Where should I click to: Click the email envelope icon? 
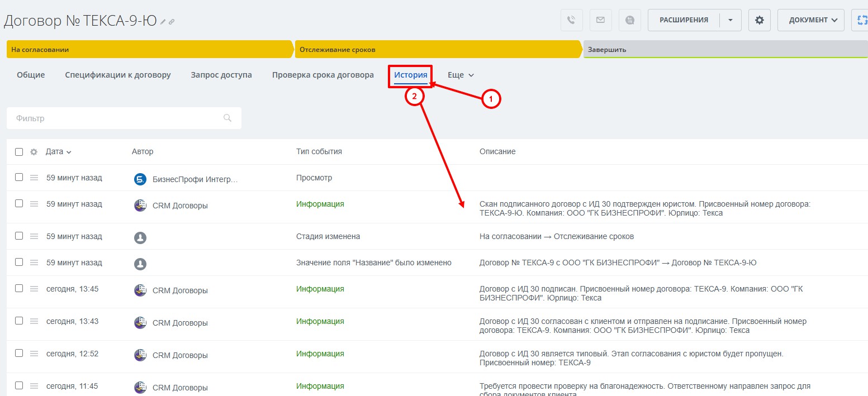point(600,20)
